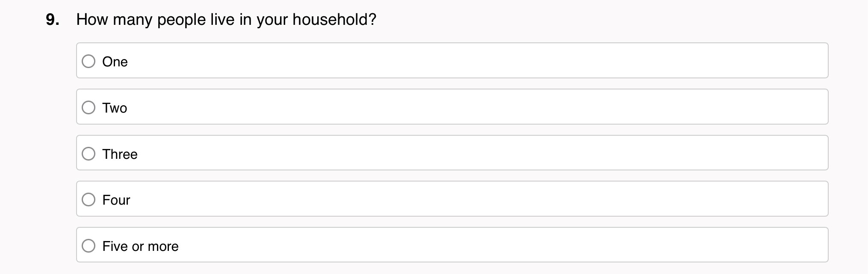Click the 'One' answer row box

(x=452, y=60)
